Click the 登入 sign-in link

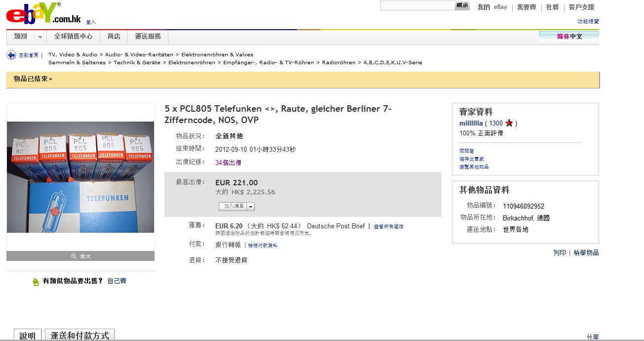91,22
